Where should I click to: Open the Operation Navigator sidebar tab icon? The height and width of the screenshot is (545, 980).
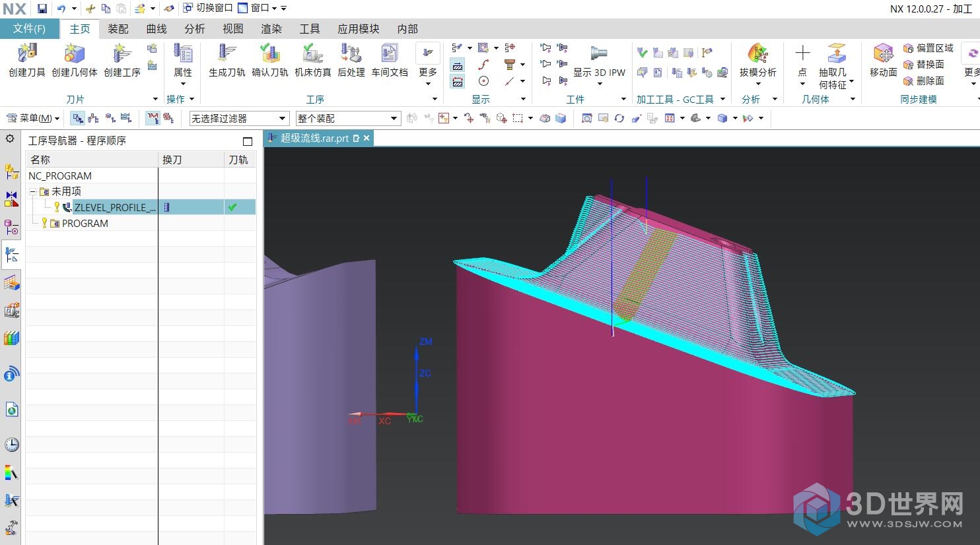tap(11, 254)
